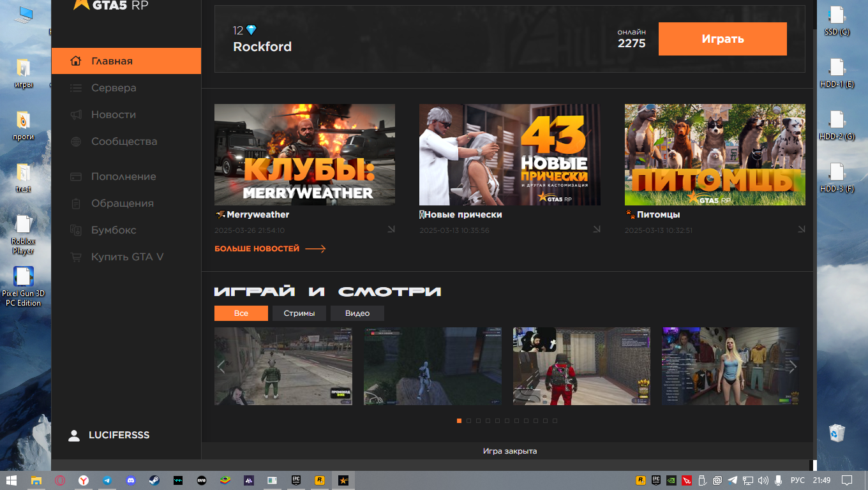Click the arrow icon on Новые прически card

coord(596,230)
